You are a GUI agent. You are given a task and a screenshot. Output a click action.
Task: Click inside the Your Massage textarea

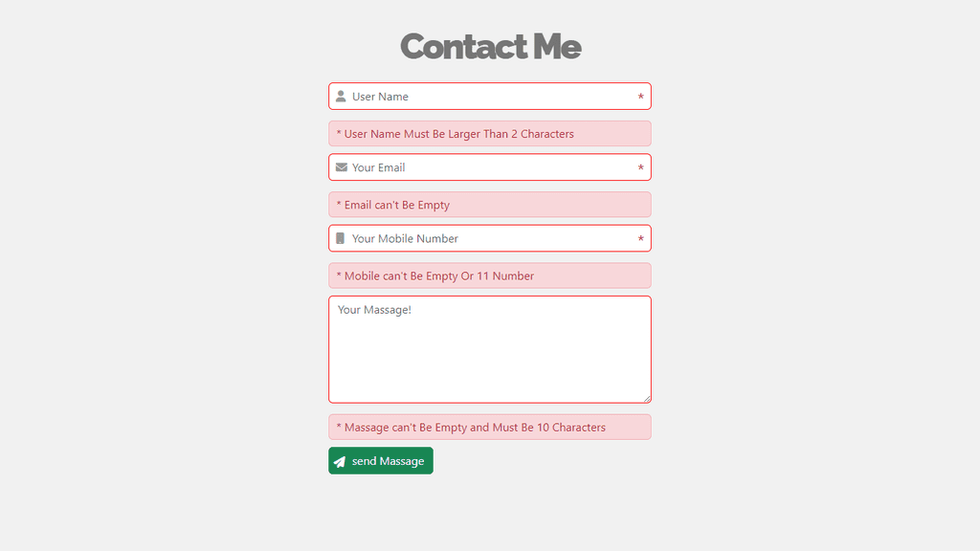tap(490, 350)
